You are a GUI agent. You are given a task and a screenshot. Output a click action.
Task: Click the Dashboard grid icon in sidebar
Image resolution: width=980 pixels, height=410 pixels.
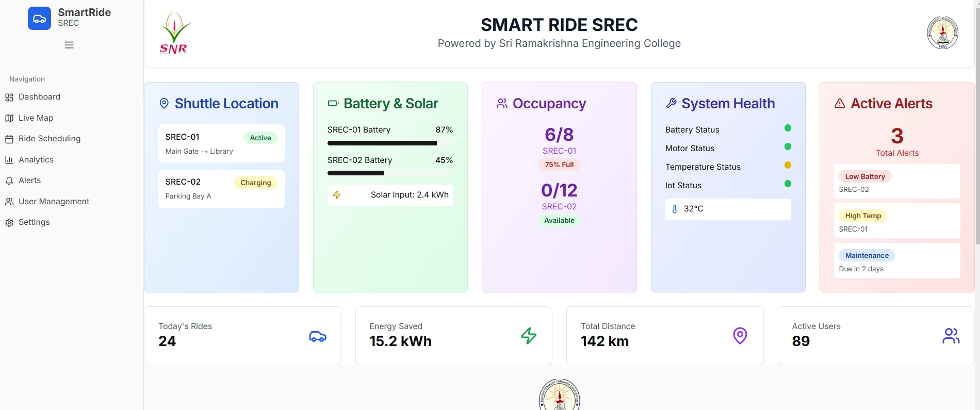pyautogui.click(x=9, y=97)
